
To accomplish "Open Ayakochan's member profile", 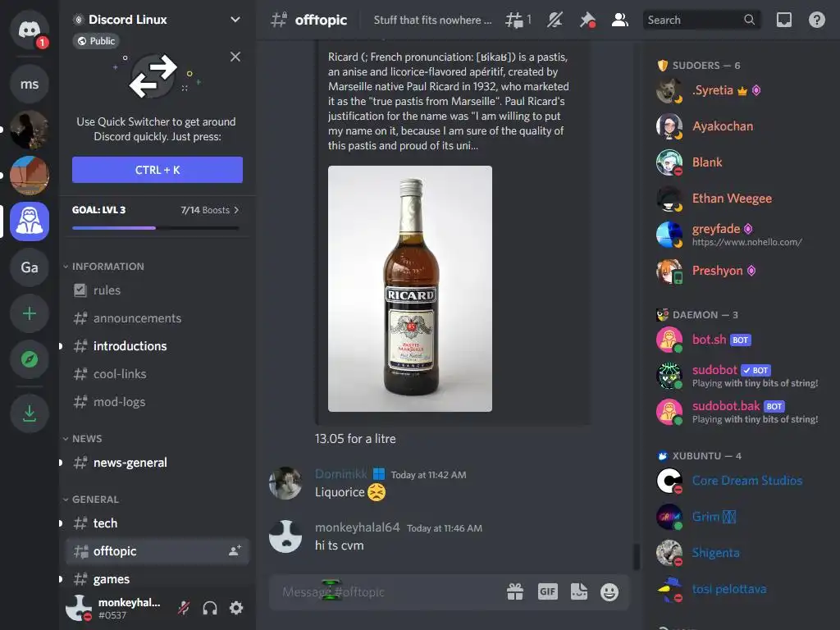I will pos(742,126).
